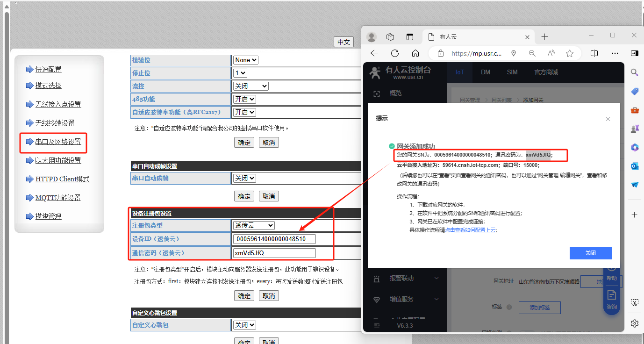Add page to favorites with star icon

[x=569, y=53]
